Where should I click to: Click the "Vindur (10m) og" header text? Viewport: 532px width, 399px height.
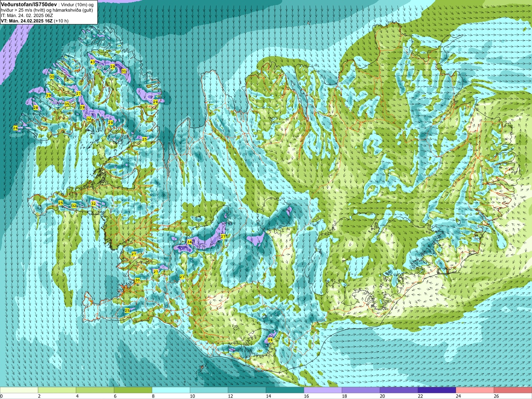(x=77, y=4)
